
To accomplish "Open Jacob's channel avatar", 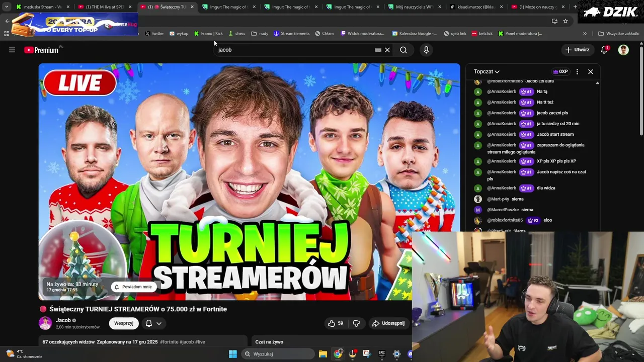I will [x=45, y=323].
